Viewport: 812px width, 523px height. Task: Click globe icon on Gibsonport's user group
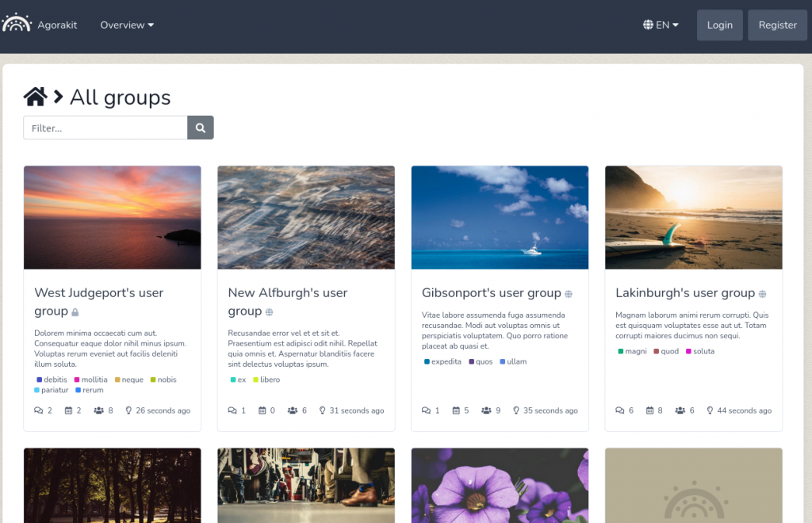[x=568, y=294]
